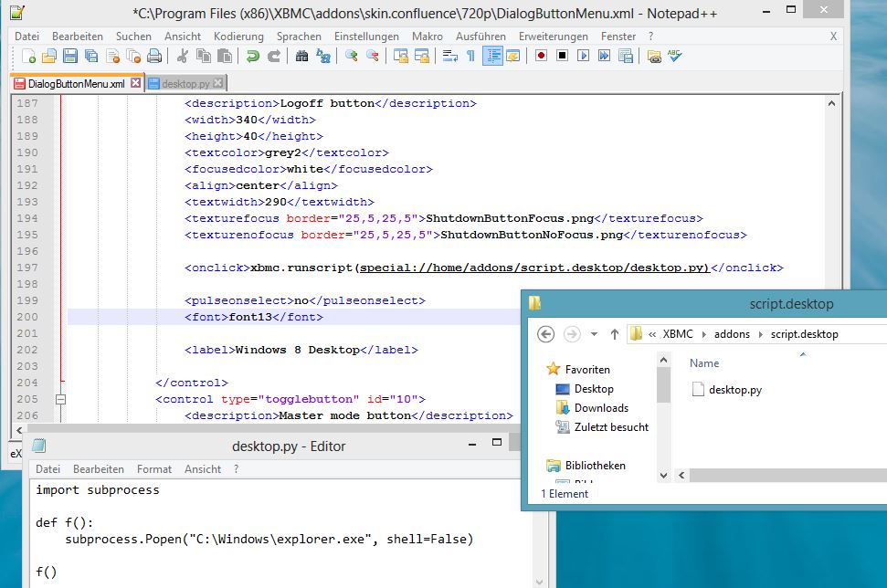Click the Copy toolbar icon
Viewport: 887px width, 588px height.
click(x=203, y=56)
